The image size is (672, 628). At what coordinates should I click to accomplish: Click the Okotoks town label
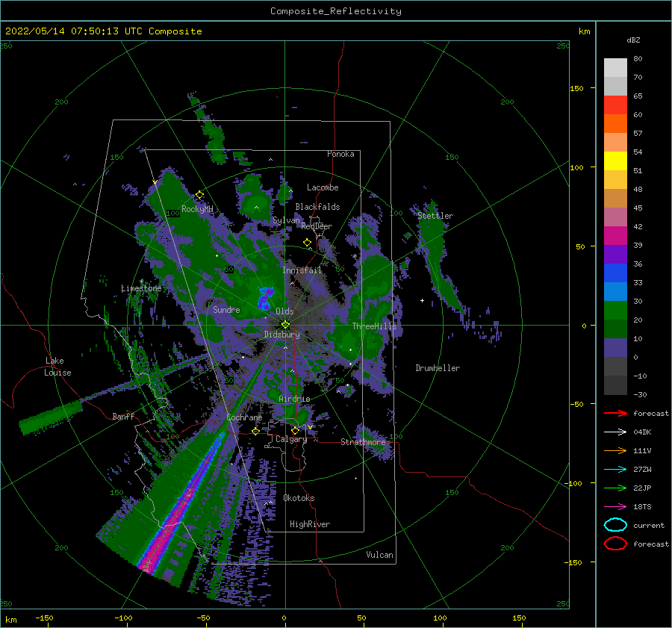coord(299,498)
